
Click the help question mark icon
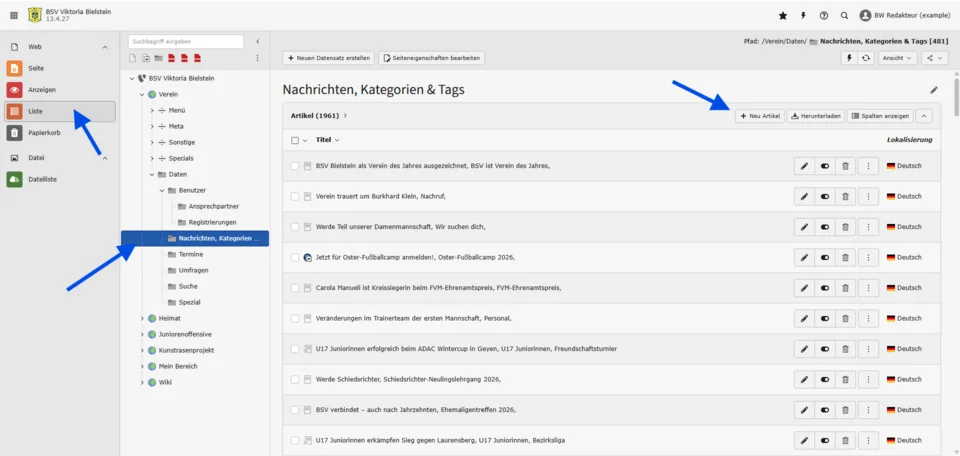point(824,15)
